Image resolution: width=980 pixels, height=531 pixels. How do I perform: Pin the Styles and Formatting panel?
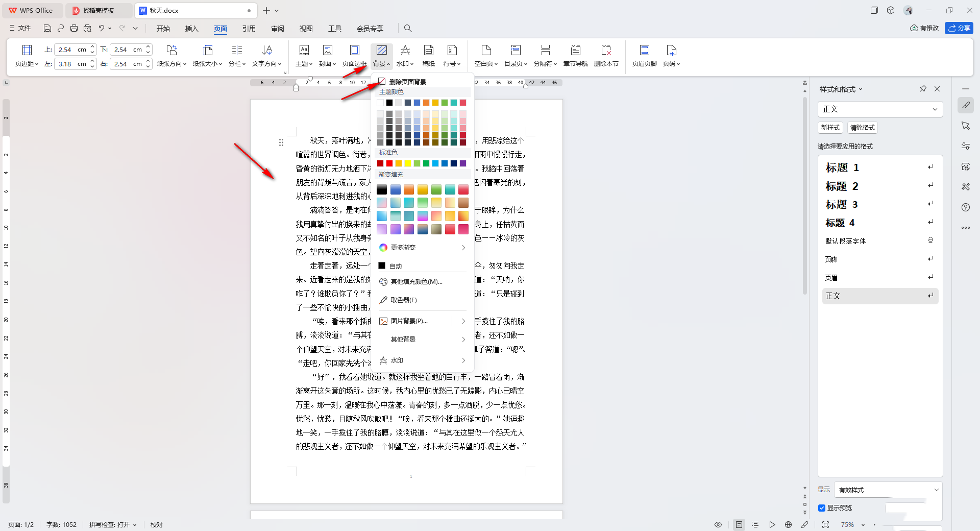click(923, 89)
